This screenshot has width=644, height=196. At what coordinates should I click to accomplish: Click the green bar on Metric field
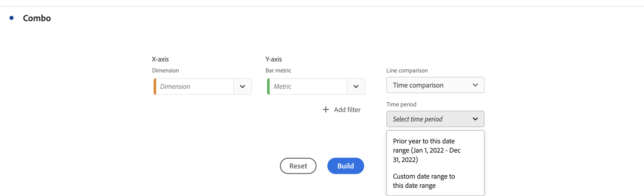268,87
